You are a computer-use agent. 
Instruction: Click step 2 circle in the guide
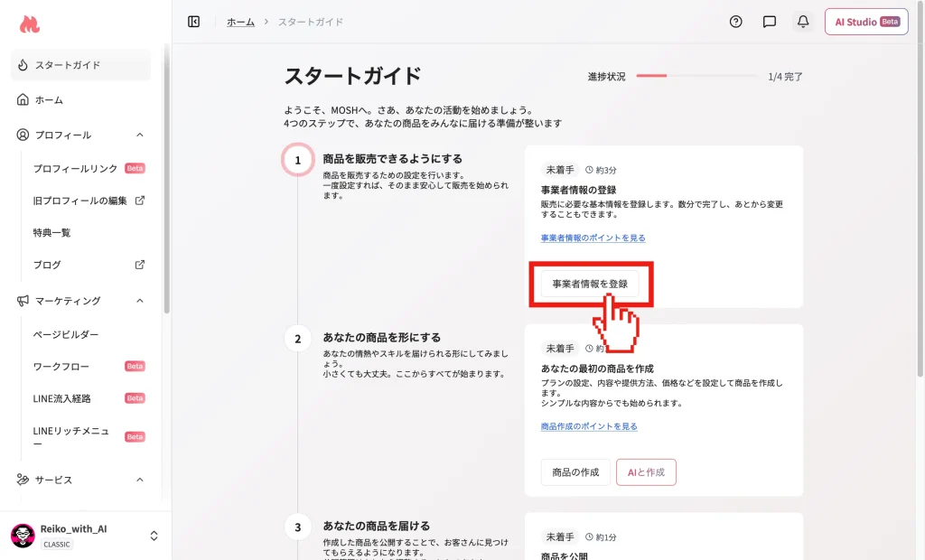(298, 339)
